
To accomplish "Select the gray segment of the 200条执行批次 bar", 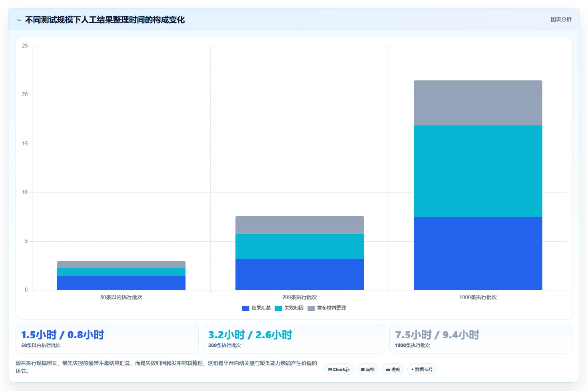I will coord(299,225).
